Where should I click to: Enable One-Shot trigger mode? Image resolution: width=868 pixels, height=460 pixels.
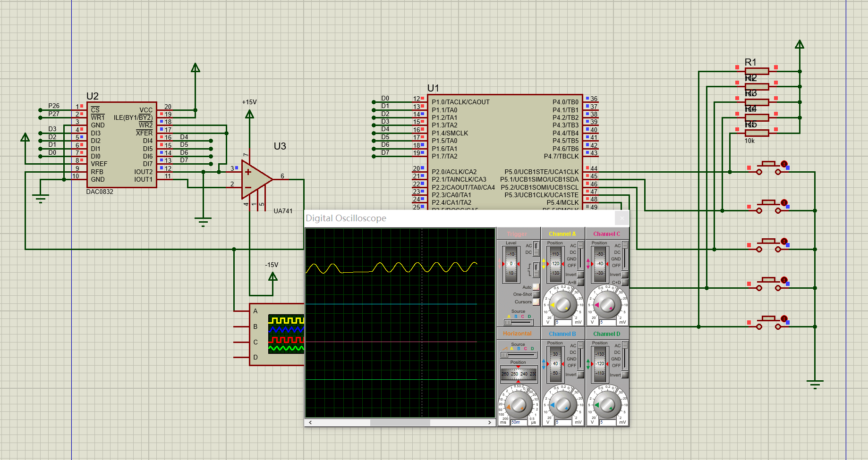[x=536, y=294]
